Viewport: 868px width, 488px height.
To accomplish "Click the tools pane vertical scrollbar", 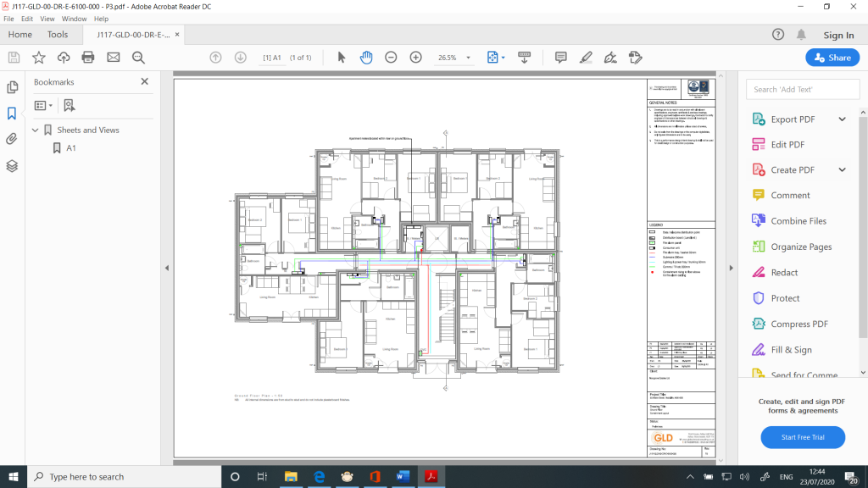I will pyautogui.click(x=863, y=227).
